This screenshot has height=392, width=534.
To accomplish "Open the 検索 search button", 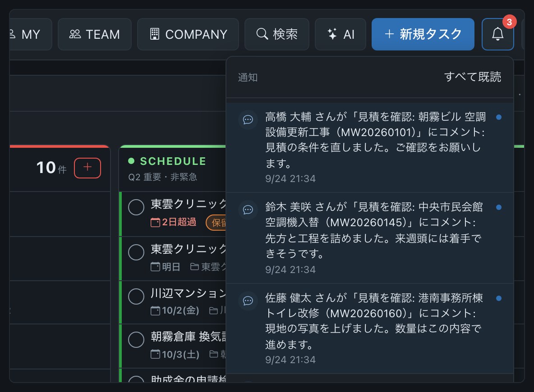I will 276,34.
